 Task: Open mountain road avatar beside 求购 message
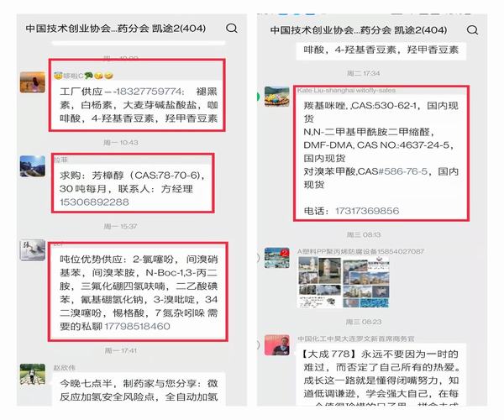pos(33,166)
